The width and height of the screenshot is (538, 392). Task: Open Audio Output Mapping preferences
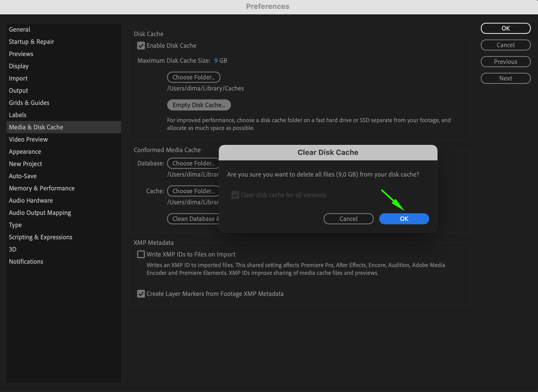[x=40, y=213]
